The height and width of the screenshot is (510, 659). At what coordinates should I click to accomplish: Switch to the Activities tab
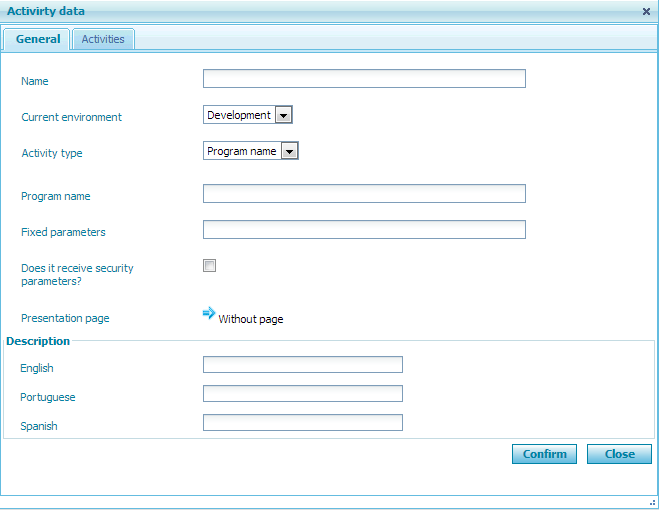pos(103,40)
